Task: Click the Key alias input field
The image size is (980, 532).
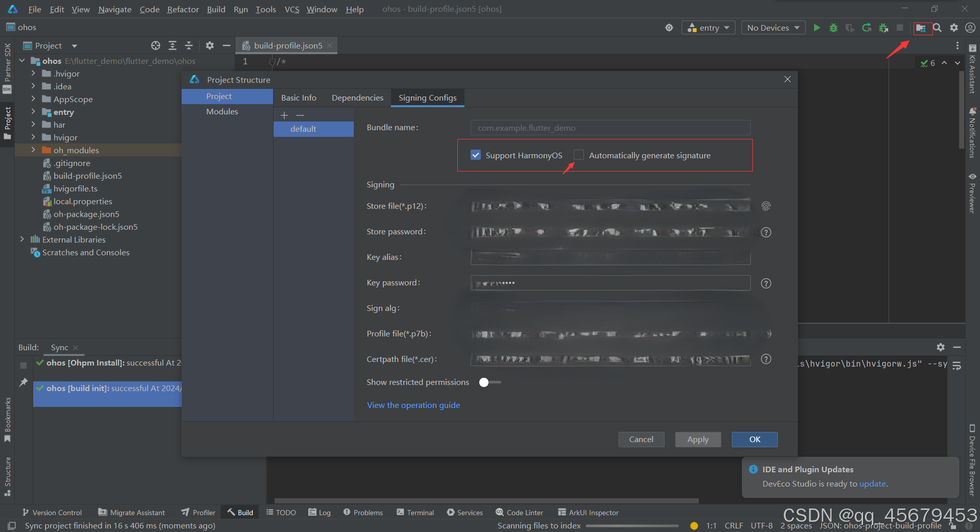Action: [610, 257]
